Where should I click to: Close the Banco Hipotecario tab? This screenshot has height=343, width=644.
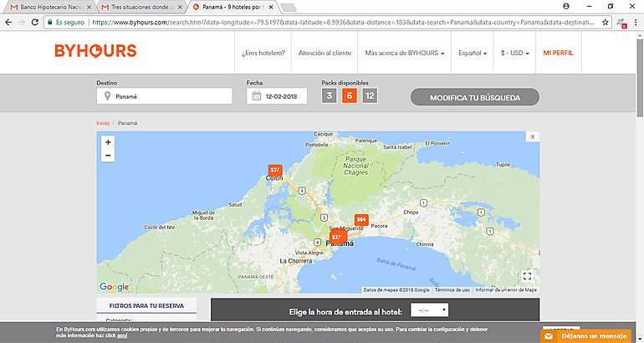pyautogui.click(x=89, y=7)
